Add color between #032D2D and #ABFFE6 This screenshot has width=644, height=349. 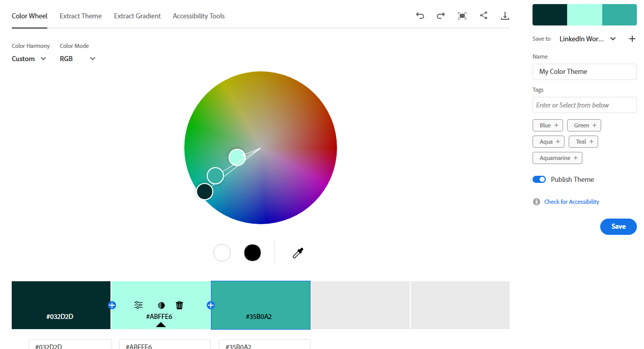pos(112,305)
